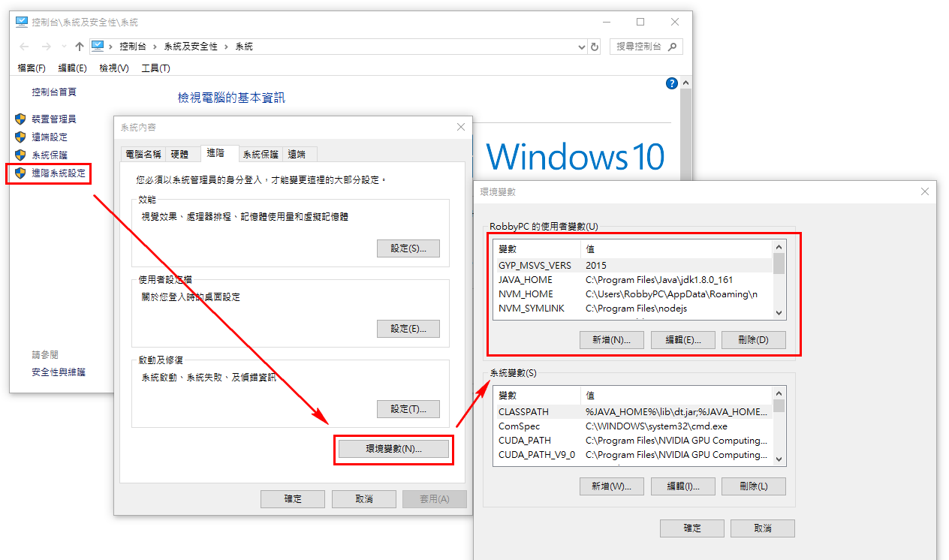Click shield icon next to 系統保護

pyautogui.click(x=20, y=155)
